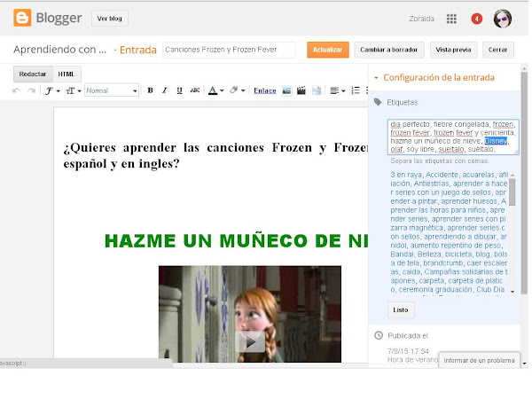Image resolution: width=532 pixels, height=399 pixels.
Task: Select the suggested label Belleza
Action: [429, 254]
